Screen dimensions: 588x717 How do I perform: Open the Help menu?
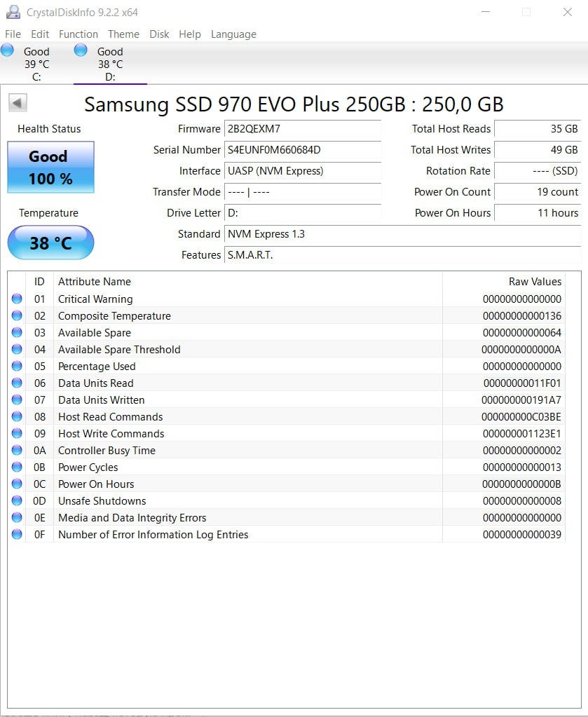click(x=190, y=34)
